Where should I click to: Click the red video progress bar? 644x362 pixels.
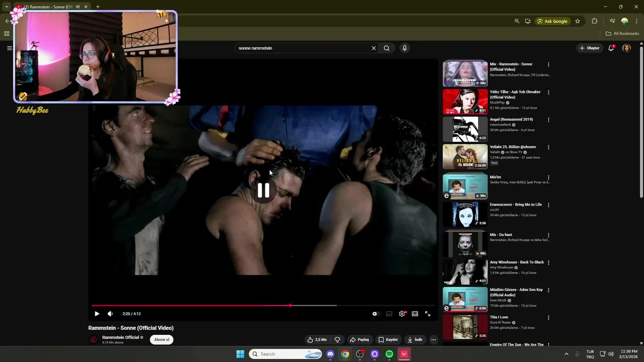point(191,305)
